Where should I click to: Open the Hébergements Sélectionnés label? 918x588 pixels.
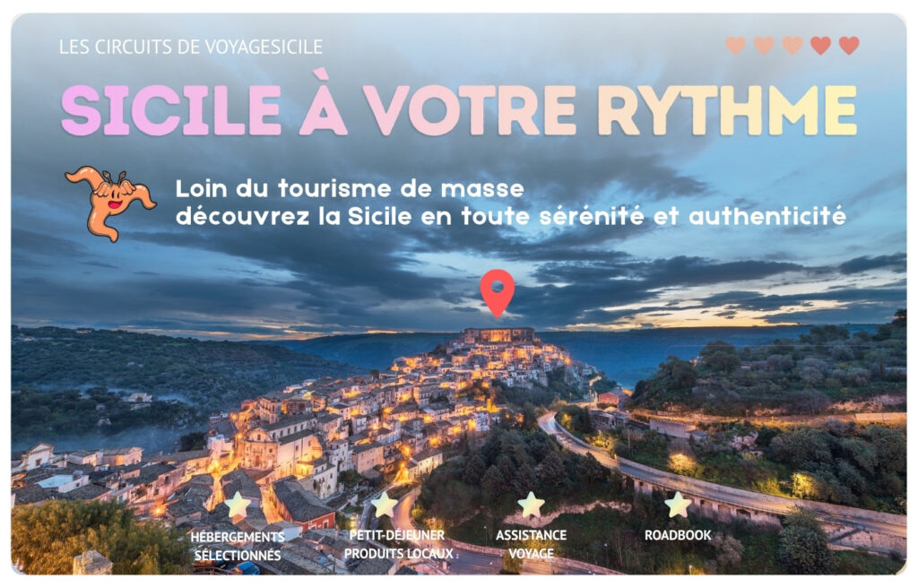tap(237, 545)
